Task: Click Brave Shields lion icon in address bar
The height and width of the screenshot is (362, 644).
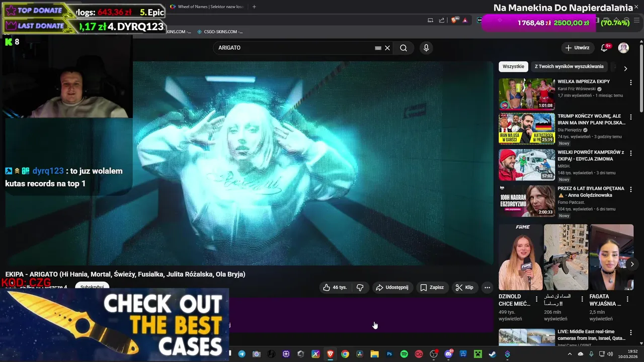Action: [454, 20]
